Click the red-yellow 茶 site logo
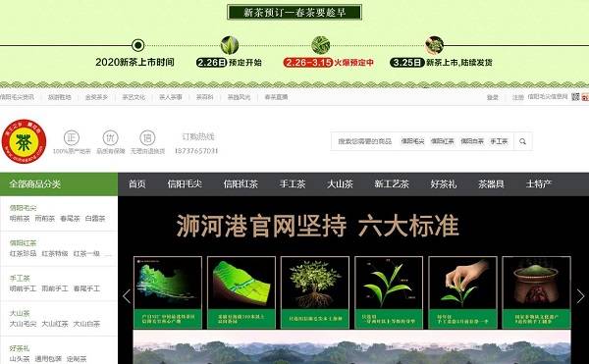The width and height of the screenshot is (589, 364). 24,141
